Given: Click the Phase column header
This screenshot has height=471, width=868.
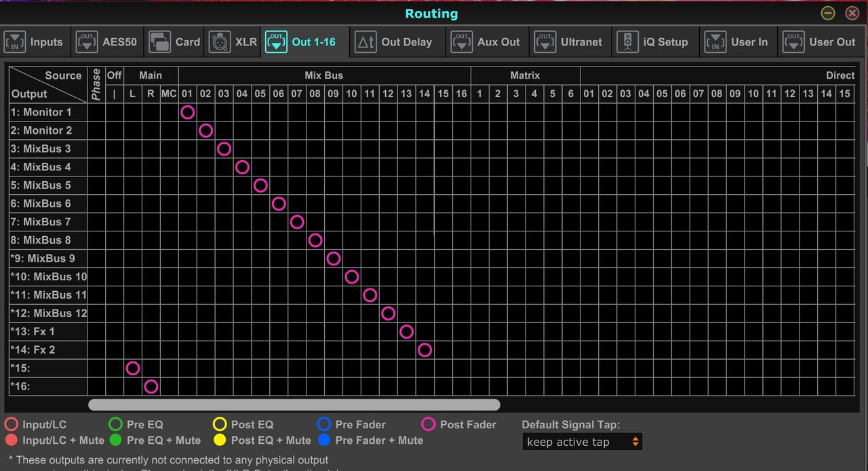Looking at the screenshot, I should (96, 85).
